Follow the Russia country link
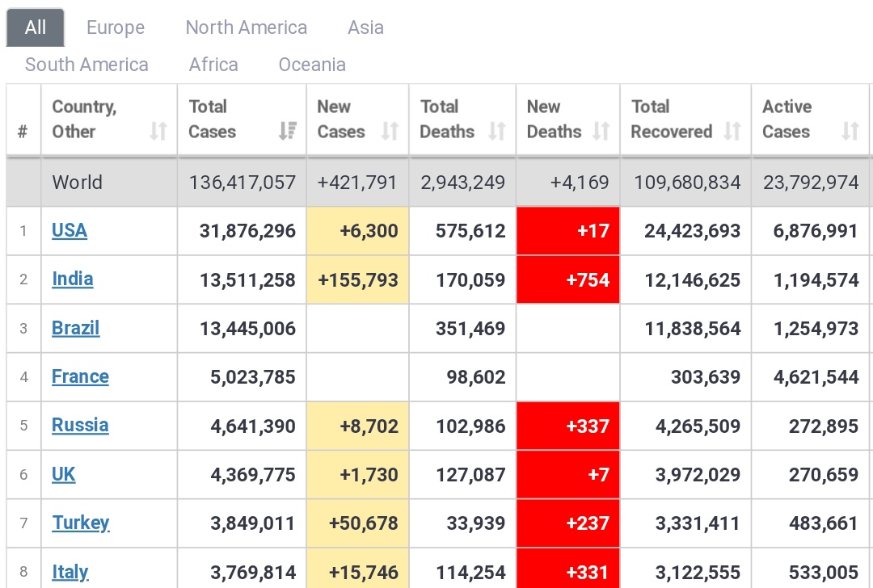873x588 pixels. click(80, 425)
